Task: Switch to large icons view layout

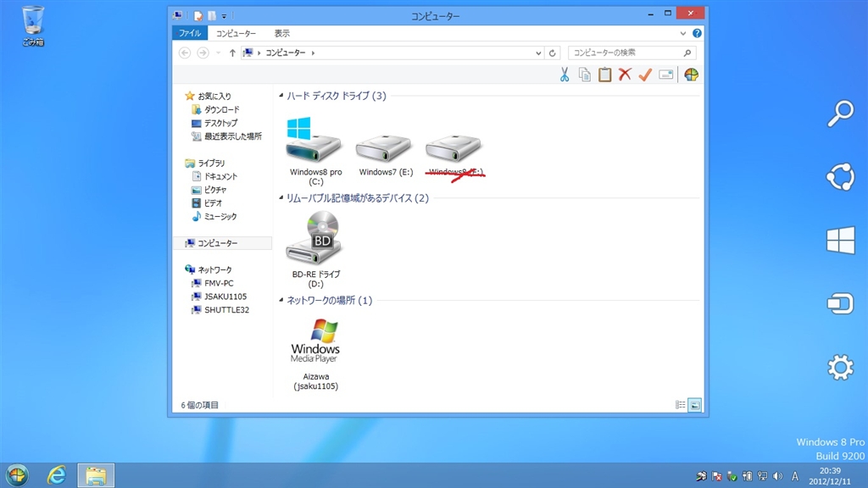Action: (695, 405)
